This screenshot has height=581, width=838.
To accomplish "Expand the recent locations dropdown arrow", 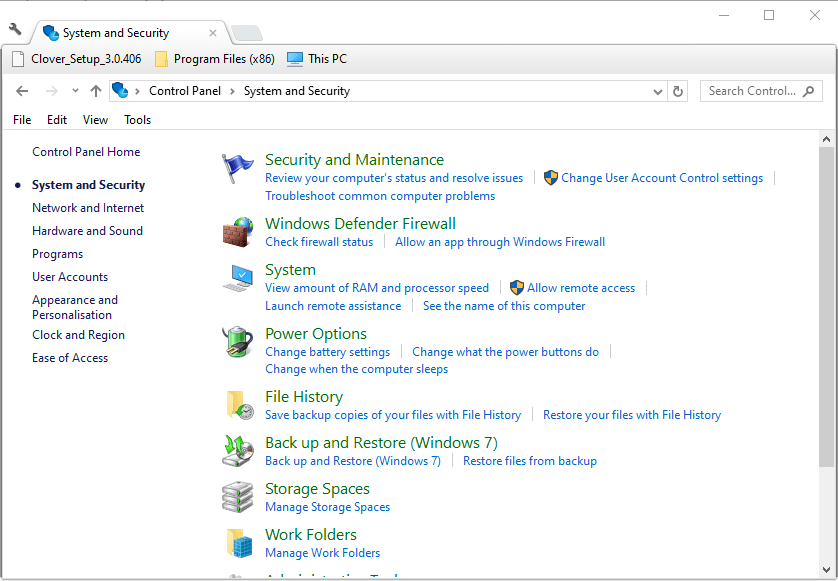I will (x=75, y=91).
